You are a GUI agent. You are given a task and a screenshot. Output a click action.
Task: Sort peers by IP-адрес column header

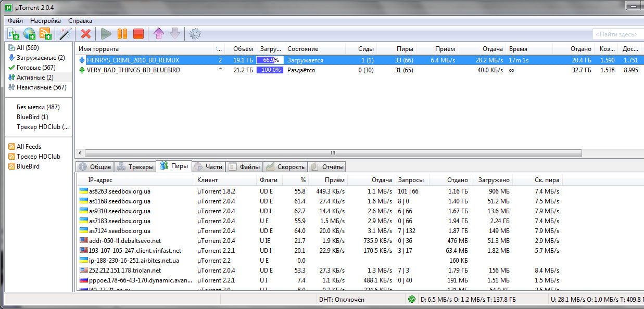135,180
